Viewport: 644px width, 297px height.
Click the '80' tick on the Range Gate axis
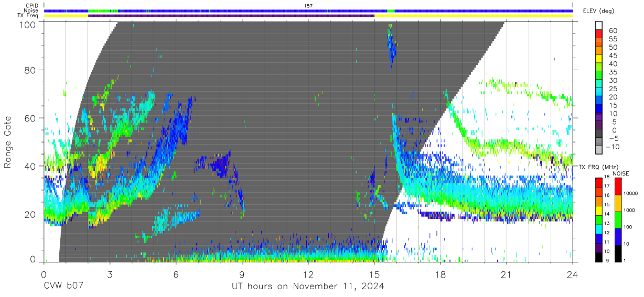pos(30,70)
